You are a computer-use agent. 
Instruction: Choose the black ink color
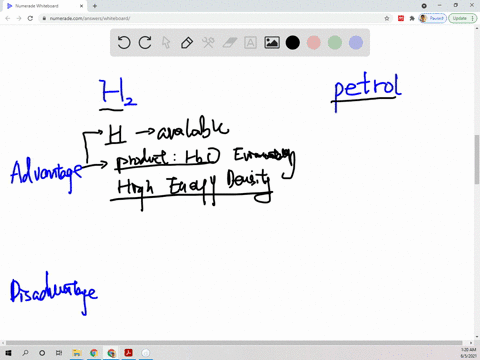(x=293, y=43)
